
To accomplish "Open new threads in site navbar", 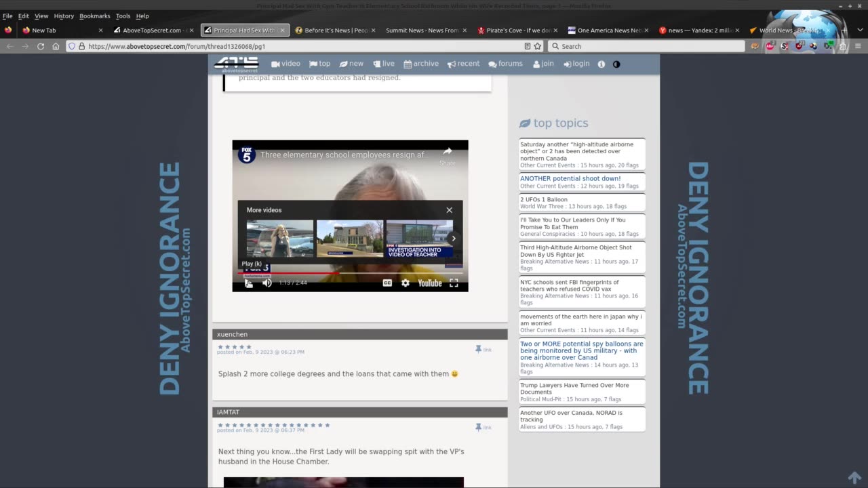I will click(x=351, y=64).
